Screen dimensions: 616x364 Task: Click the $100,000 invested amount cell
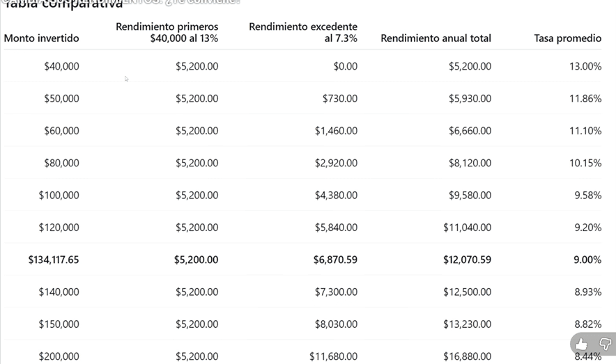coord(59,196)
